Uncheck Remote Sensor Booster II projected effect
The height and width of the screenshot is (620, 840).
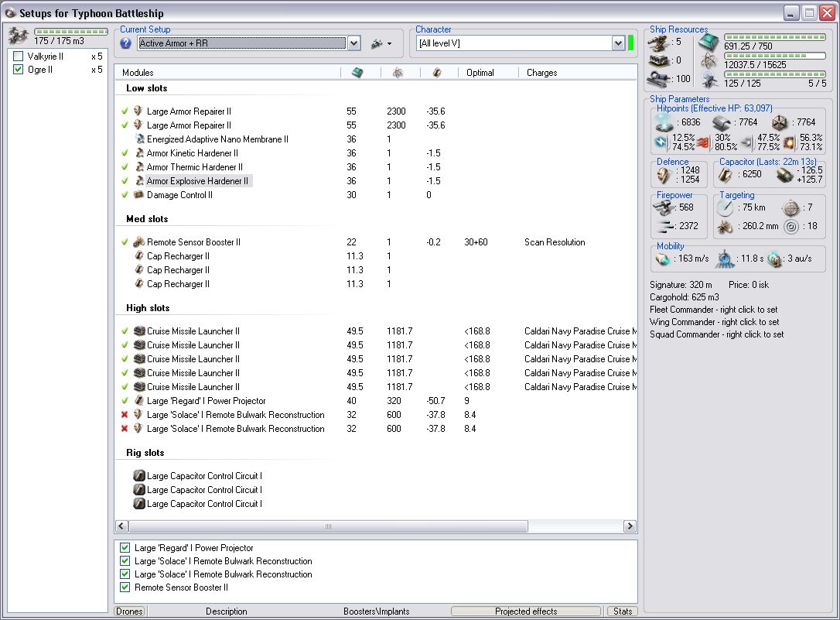(x=125, y=587)
